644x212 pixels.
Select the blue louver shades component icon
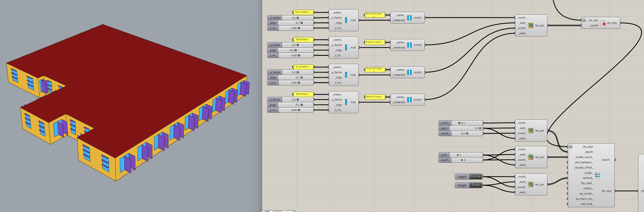point(598,175)
